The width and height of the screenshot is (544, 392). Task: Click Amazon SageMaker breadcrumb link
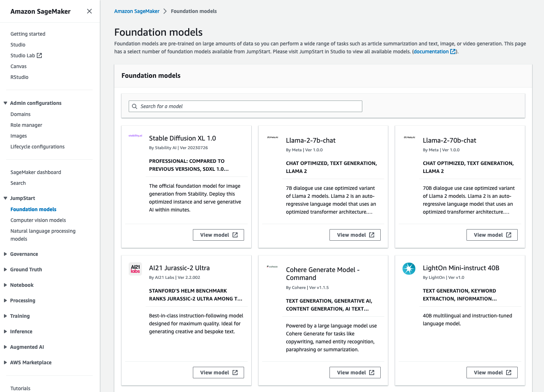click(137, 11)
